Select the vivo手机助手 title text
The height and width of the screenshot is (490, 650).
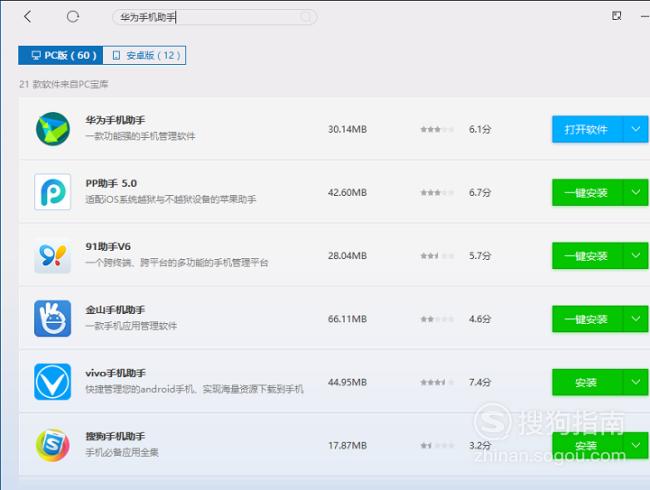pos(115,373)
